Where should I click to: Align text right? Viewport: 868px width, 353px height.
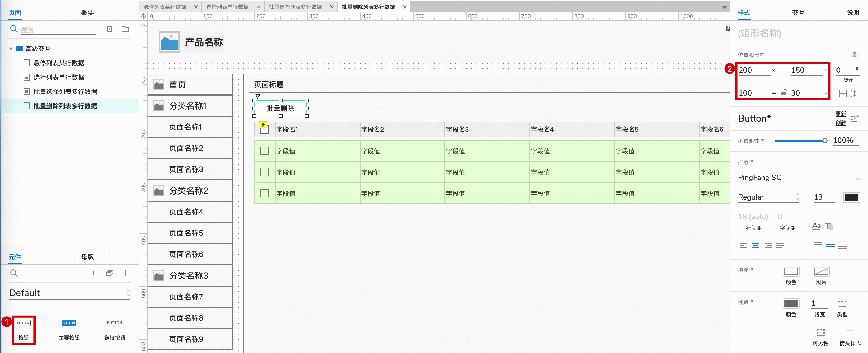(768, 246)
